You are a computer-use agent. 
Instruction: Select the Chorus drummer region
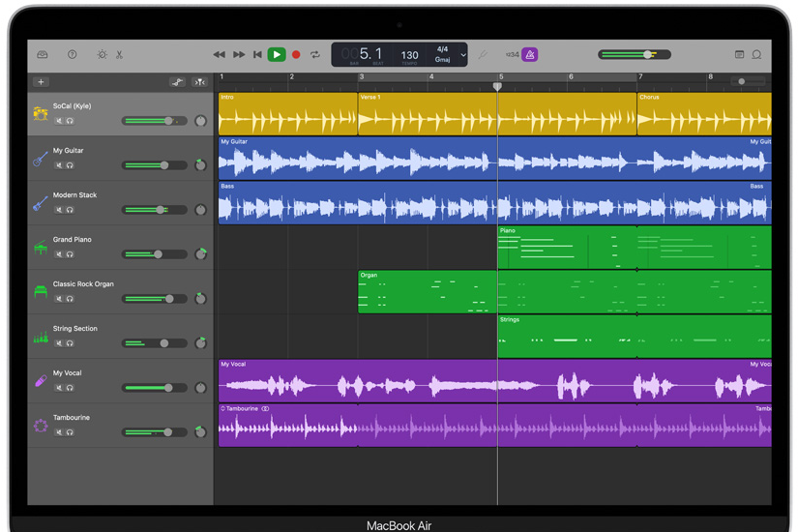(704, 114)
